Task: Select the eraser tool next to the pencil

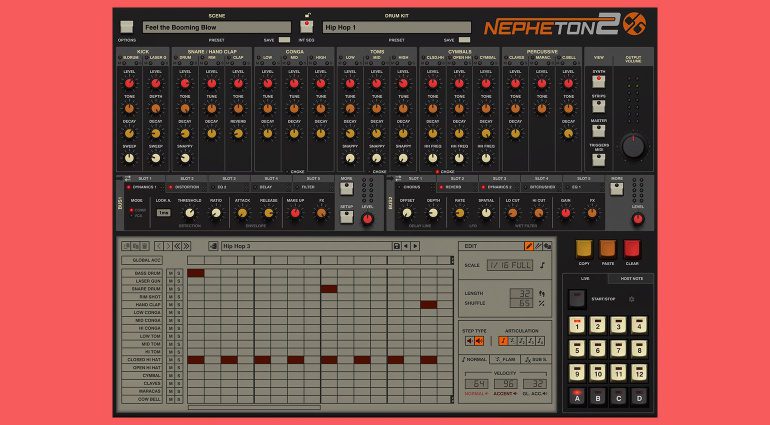Action: (x=538, y=246)
